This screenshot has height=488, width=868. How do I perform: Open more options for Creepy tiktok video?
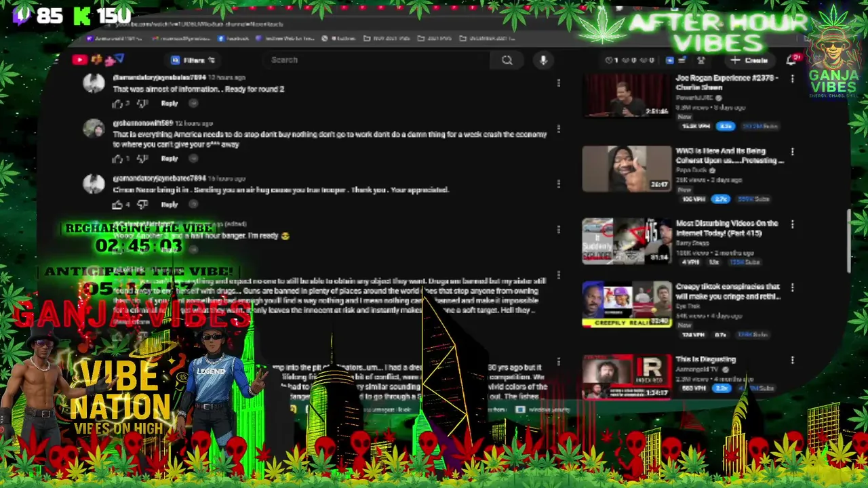[792, 287]
